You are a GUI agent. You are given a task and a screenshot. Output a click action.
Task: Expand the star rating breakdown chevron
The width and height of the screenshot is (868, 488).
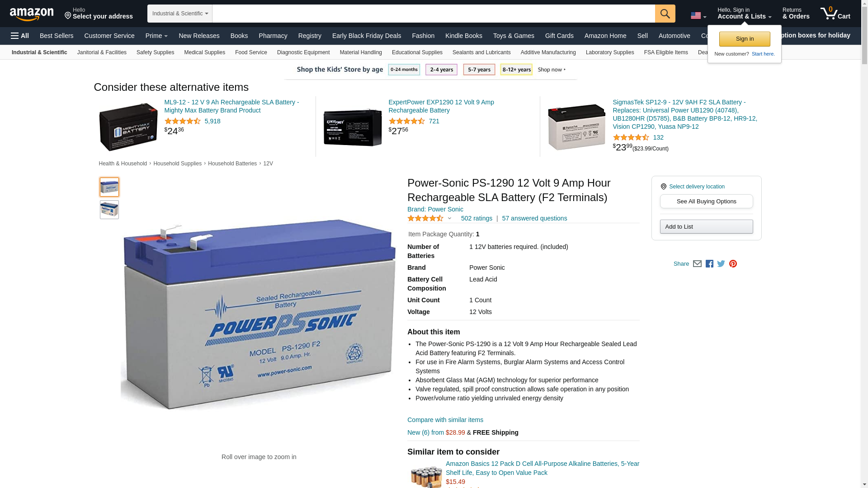(449, 218)
